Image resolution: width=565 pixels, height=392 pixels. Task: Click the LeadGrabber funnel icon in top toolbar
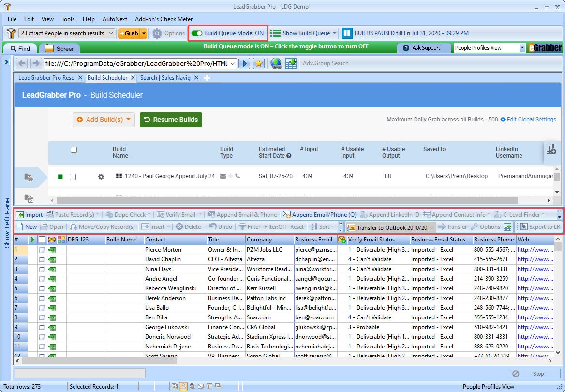11,33
